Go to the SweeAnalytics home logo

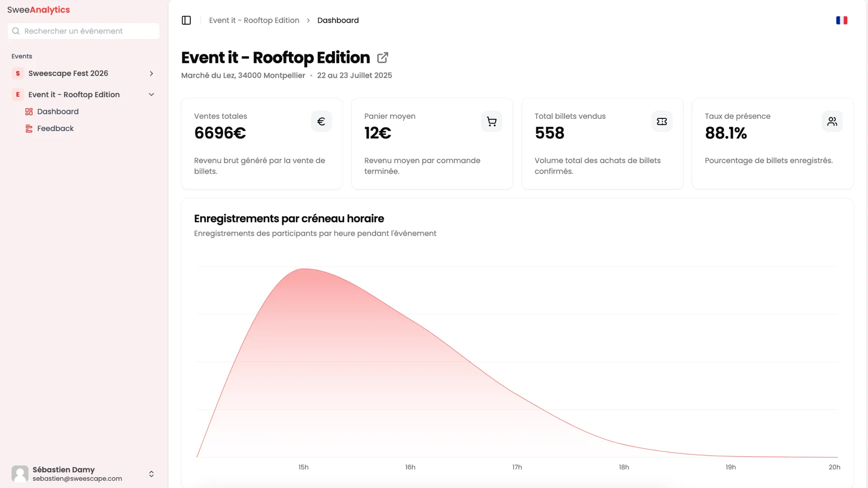tap(38, 9)
